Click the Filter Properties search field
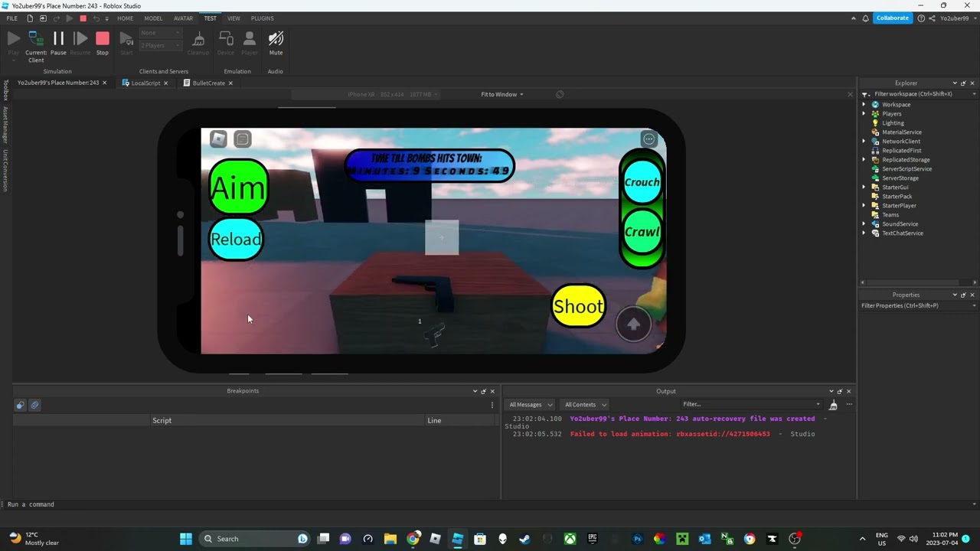The height and width of the screenshot is (551, 980). (917, 305)
